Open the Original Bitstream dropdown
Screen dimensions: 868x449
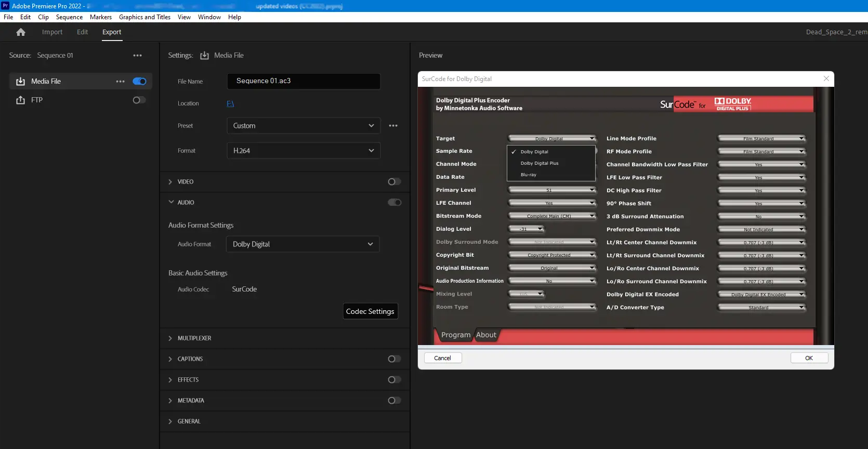[552, 268]
